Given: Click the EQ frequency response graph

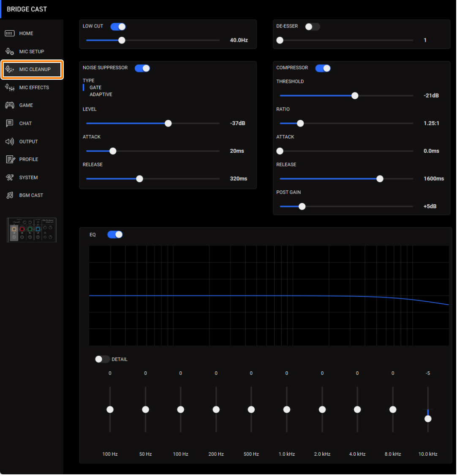Looking at the screenshot, I should [269, 296].
